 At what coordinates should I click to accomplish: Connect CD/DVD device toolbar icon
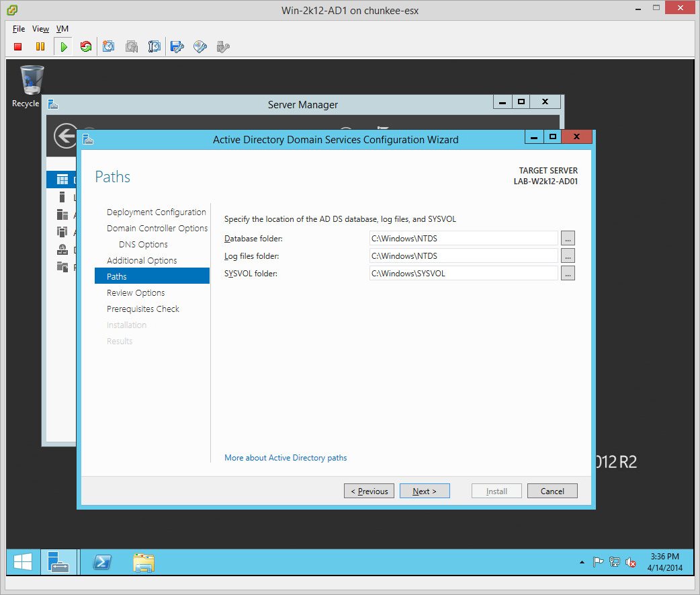point(200,46)
